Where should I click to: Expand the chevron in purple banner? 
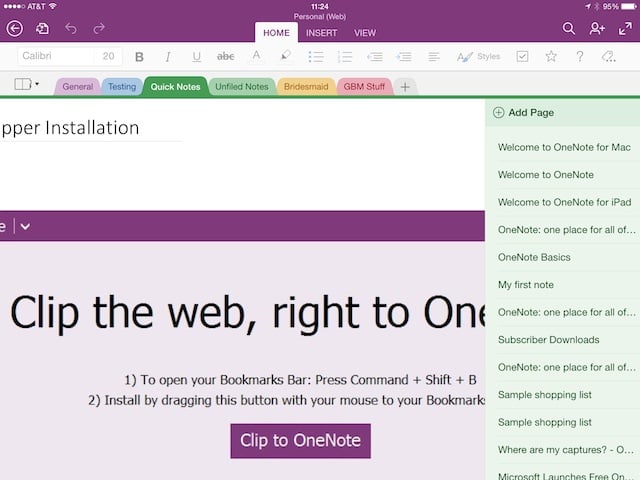click(25, 226)
